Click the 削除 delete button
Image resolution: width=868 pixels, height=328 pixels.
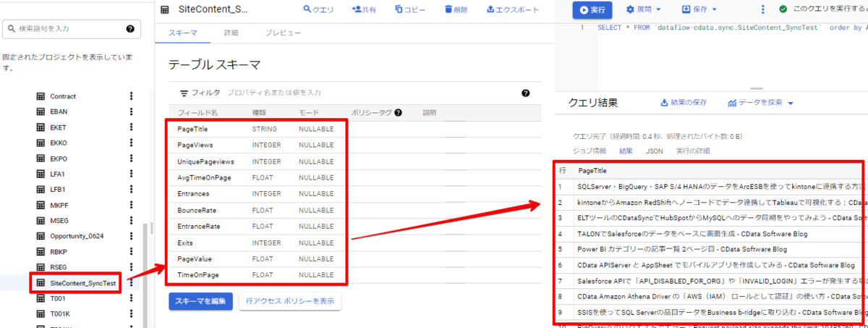tap(456, 9)
